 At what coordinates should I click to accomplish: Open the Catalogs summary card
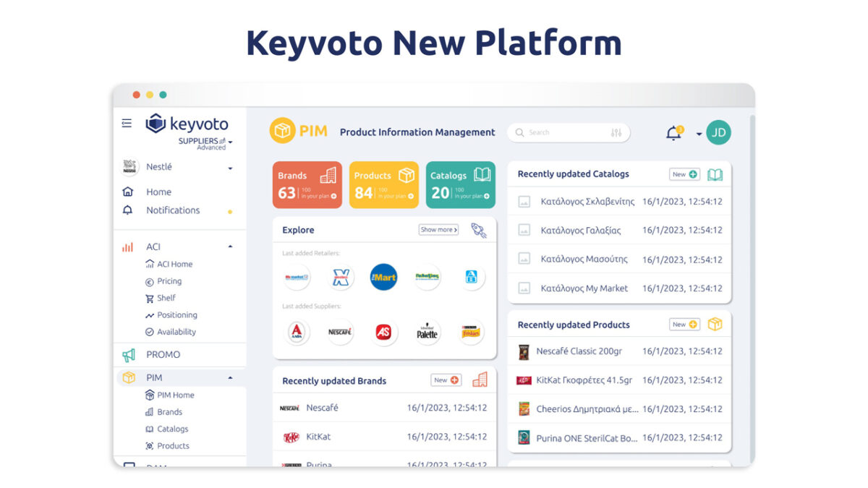pyautogui.click(x=461, y=184)
